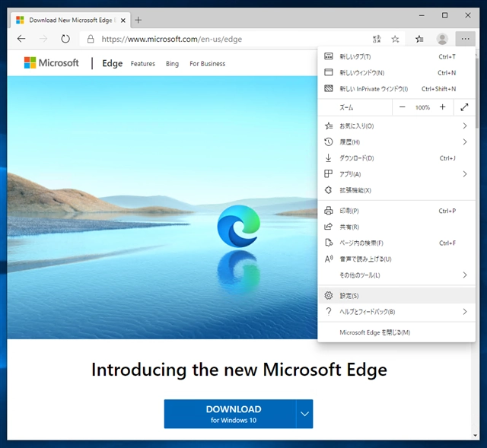The width and height of the screenshot is (487, 448).
Task: Open a new tab with plus button
Action: click(138, 21)
